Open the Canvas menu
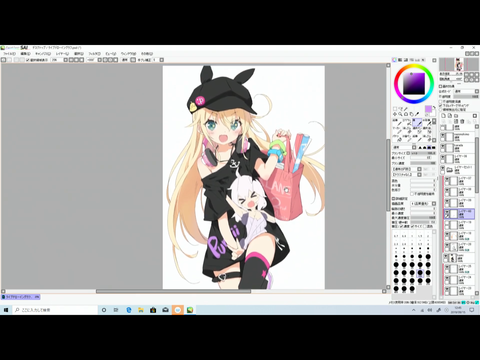The image size is (480, 360). pos(43,54)
